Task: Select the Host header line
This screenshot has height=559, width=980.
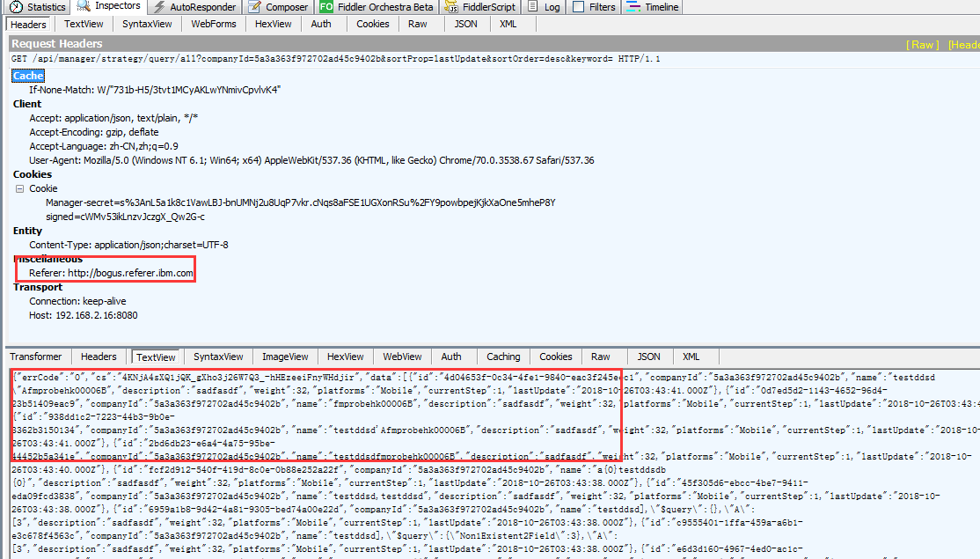Action: click(83, 315)
